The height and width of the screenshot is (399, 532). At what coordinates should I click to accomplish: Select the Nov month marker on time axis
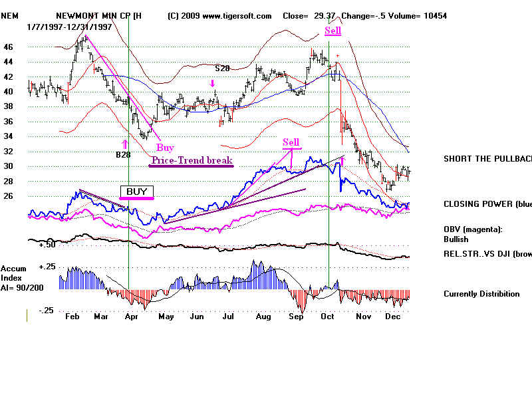click(x=363, y=318)
